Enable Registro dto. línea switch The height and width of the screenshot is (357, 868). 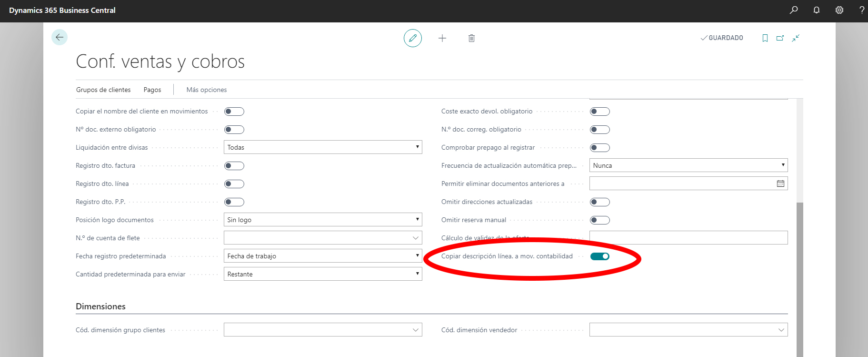(234, 184)
